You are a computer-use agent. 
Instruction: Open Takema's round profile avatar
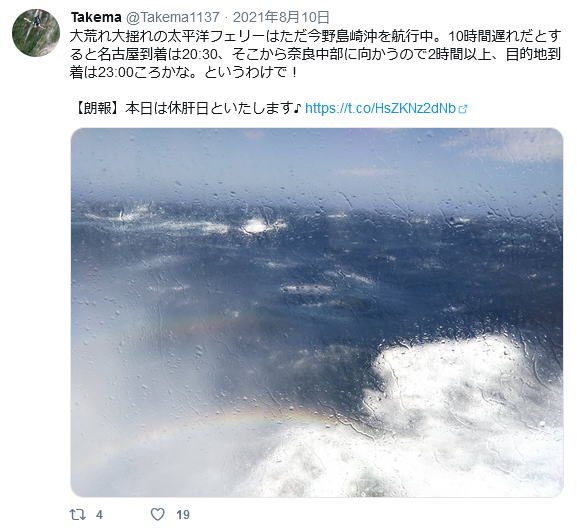pos(36,33)
